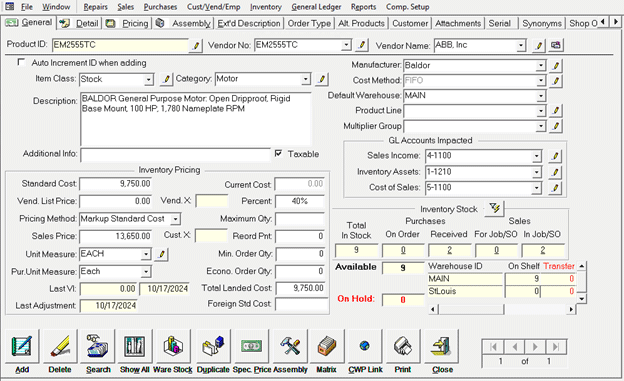Switch to the Pricing tab
Screen dimensions: 624x381
pos(127,23)
